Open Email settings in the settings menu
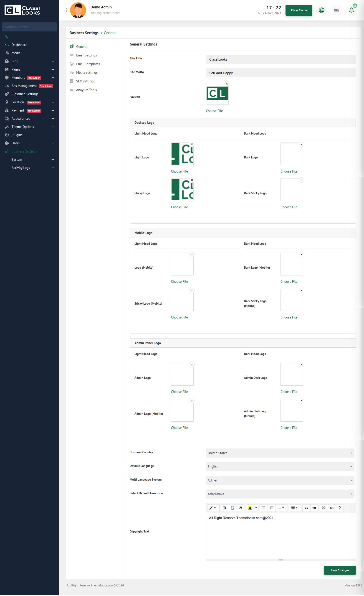This screenshot has height=596, width=364. (x=86, y=55)
